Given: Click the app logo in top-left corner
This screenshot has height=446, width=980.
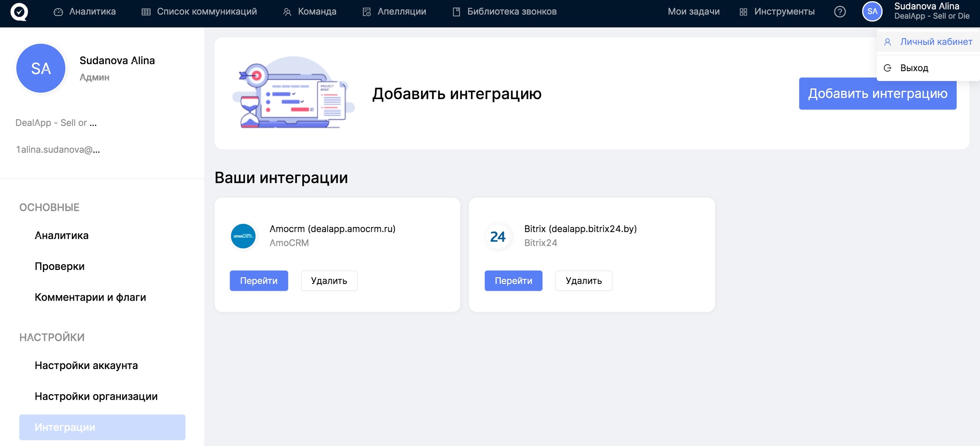Looking at the screenshot, I should tap(19, 11).
